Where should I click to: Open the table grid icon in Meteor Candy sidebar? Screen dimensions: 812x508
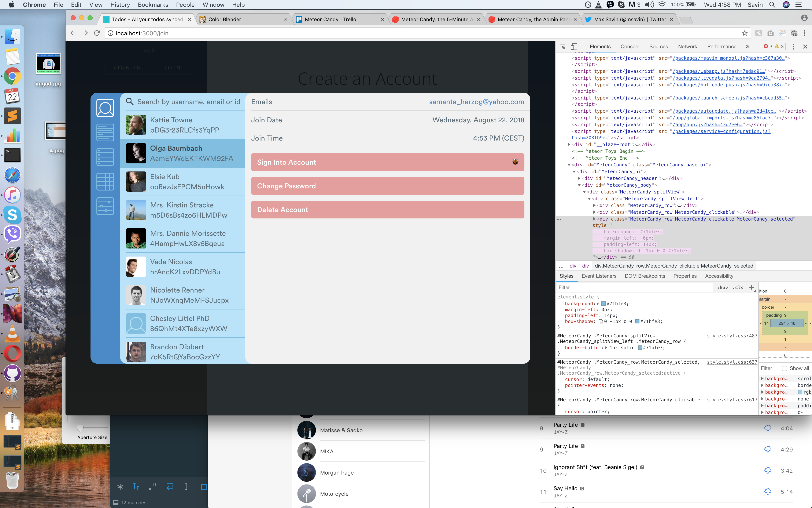[x=105, y=181]
